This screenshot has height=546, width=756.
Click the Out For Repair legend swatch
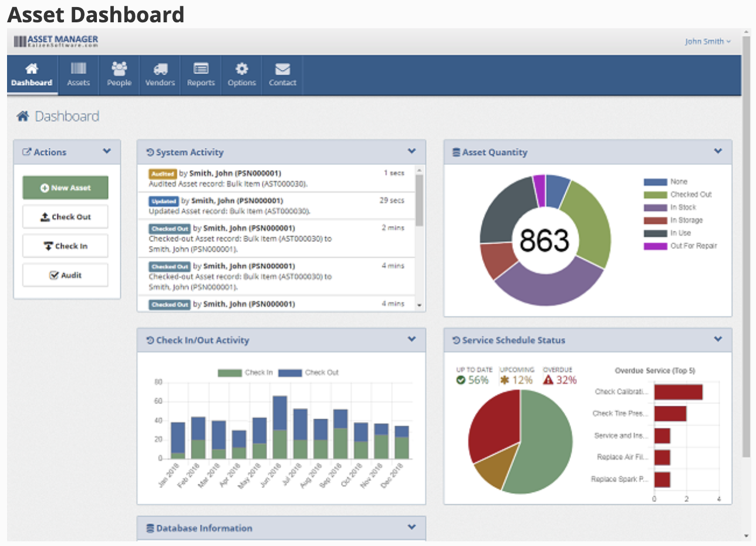click(655, 247)
